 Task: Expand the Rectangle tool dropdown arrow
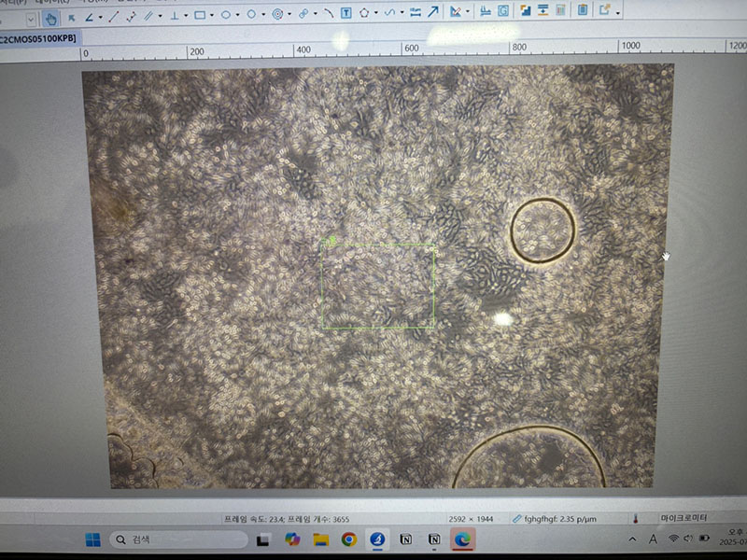pos(212,15)
